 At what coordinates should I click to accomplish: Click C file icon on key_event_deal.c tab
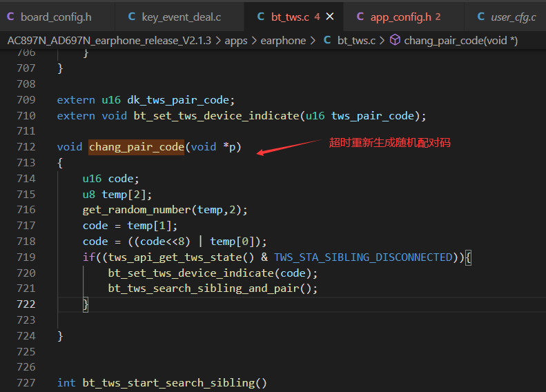tap(132, 17)
